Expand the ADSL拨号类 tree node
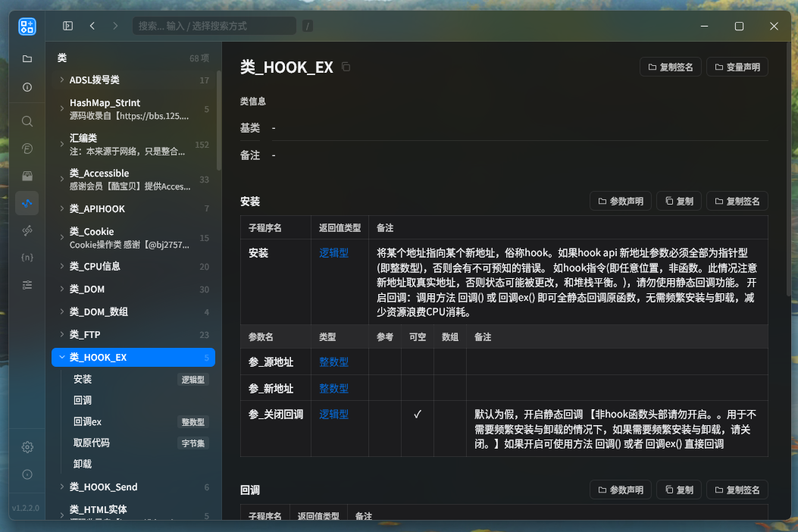This screenshot has height=532, width=798. tap(61, 80)
